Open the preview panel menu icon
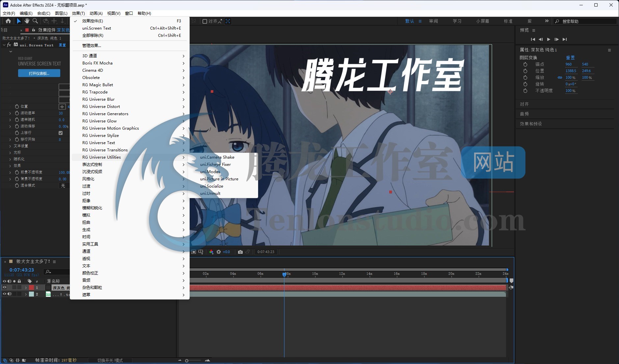This screenshot has width=619, height=364. [x=534, y=30]
